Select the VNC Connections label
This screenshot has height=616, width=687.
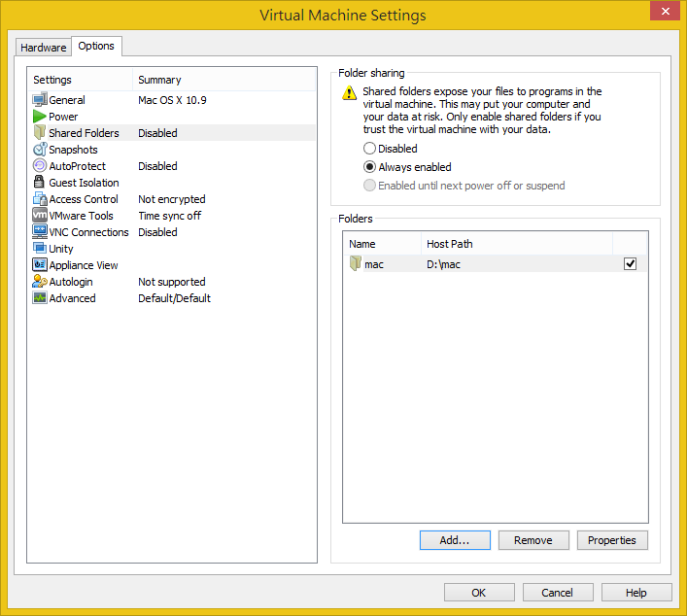coord(89,232)
